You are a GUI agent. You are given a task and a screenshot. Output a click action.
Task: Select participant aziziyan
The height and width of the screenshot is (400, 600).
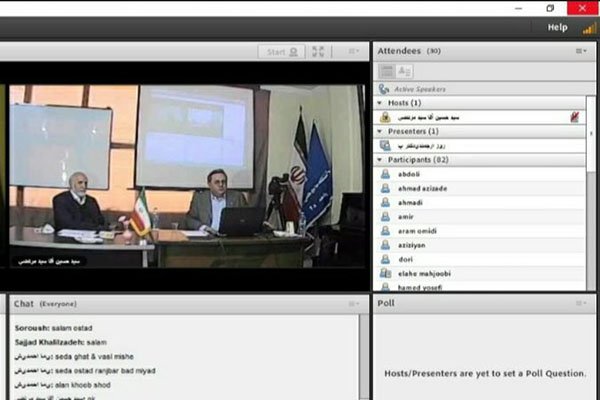[480, 245]
